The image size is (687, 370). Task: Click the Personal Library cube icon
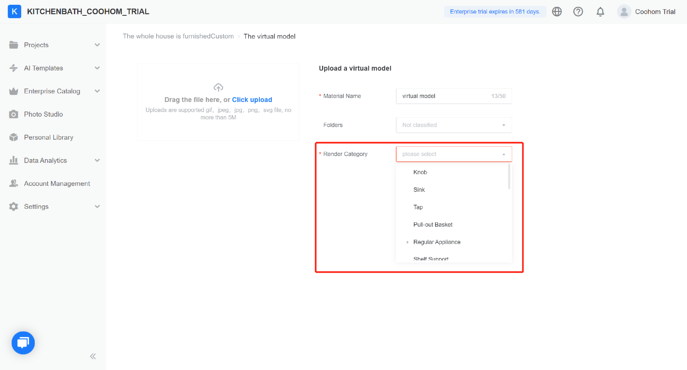pos(14,137)
